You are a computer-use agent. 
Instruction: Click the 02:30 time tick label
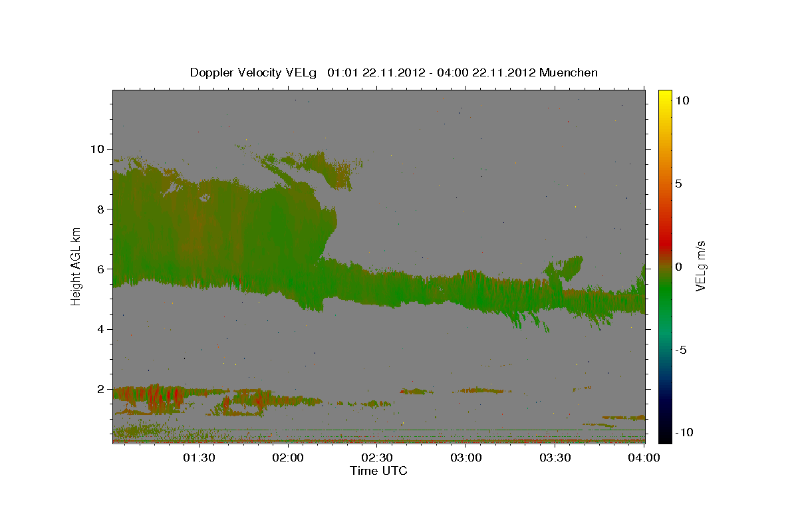point(377,458)
